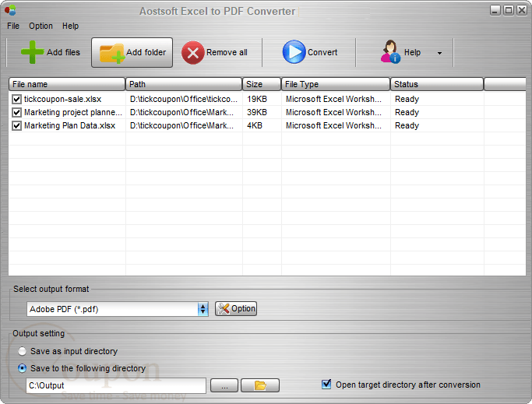This screenshot has width=532, height=404.
Task: Click the Ready status of tickcoupon-sale.xlsx
Action: tap(407, 99)
